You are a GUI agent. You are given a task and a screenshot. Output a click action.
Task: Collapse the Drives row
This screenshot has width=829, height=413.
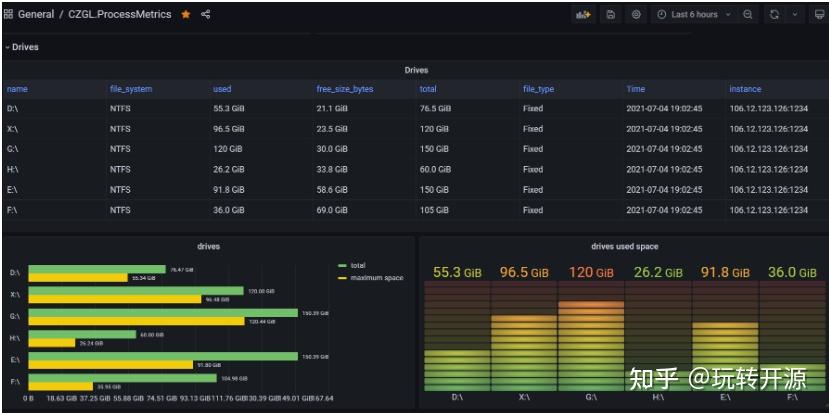[x=22, y=47]
